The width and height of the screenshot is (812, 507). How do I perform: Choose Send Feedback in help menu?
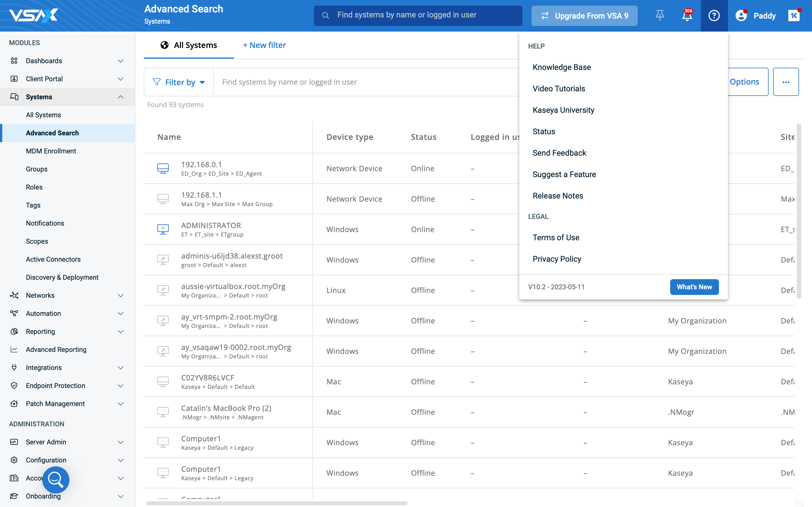559,153
